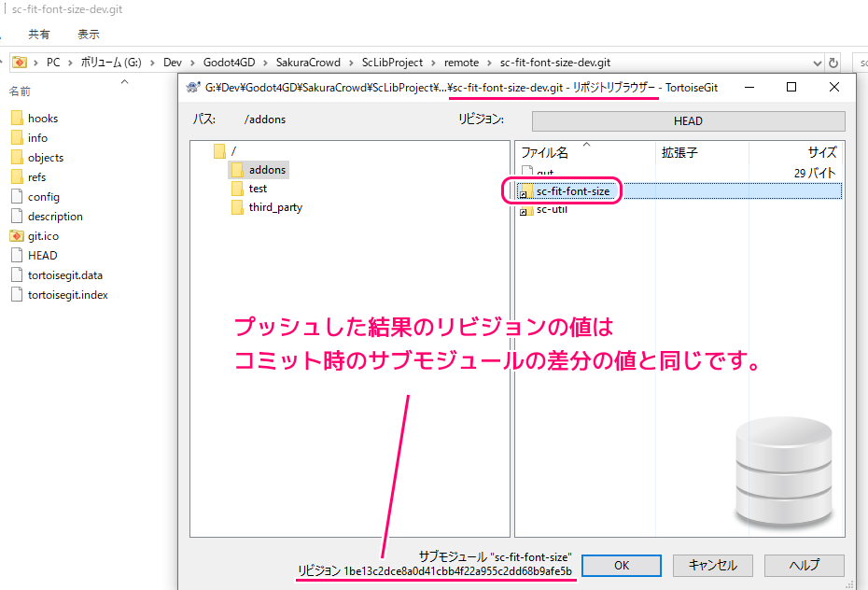Screen dimensions: 868x590
Task: Open the 表示 ribbon tab
Action: click(89, 35)
